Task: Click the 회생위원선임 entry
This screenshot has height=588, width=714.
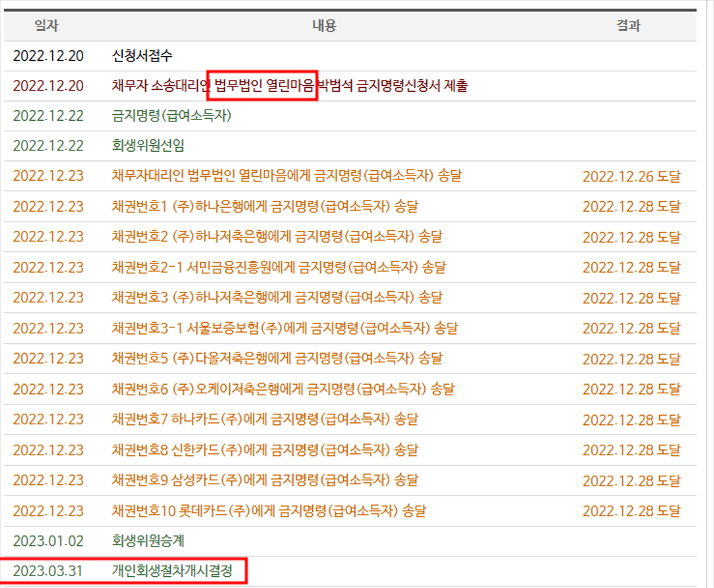Action: click(148, 146)
